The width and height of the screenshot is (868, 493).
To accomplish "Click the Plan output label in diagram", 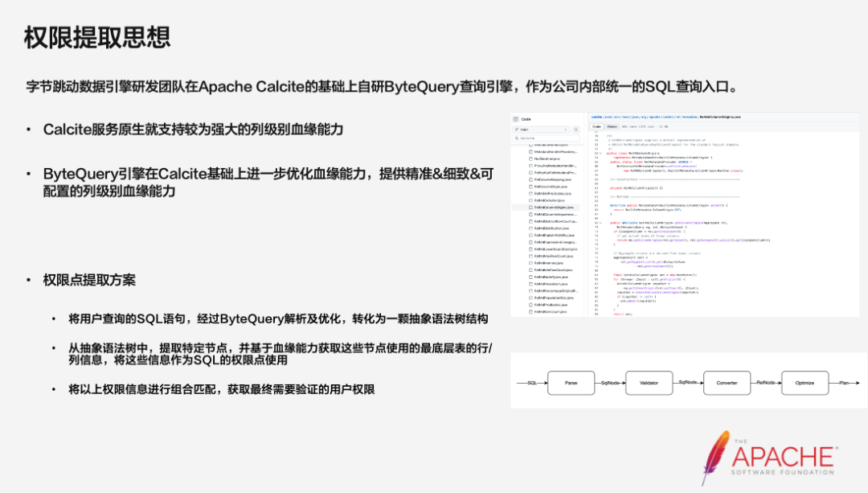I will coord(844,383).
